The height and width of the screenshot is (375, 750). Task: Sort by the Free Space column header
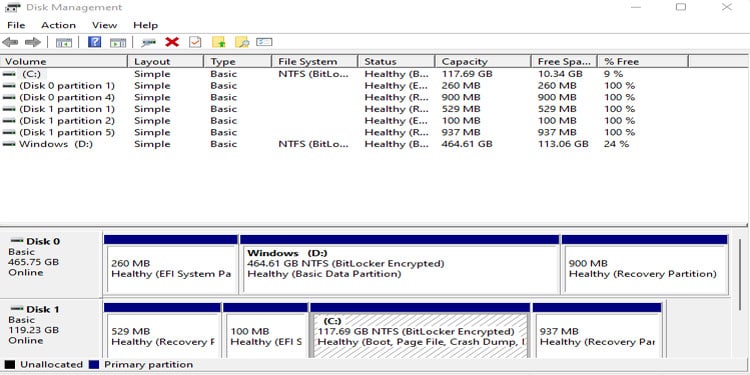click(x=564, y=62)
